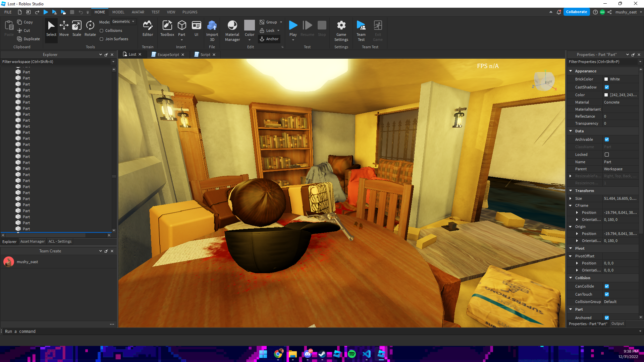Open the Geometric mode dropdown
The width and height of the screenshot is (644, 362).
pyautogui.click(x=123, y=21)
